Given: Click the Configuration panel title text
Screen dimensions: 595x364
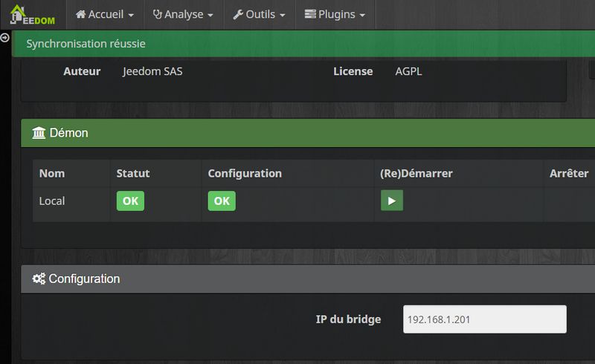Looking at the screenshot, I should coord(84,279).
